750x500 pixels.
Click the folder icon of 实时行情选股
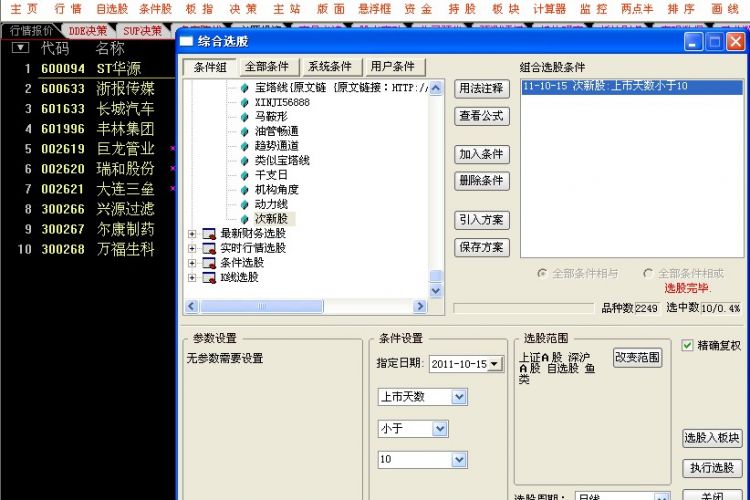(x=209, y=248)
